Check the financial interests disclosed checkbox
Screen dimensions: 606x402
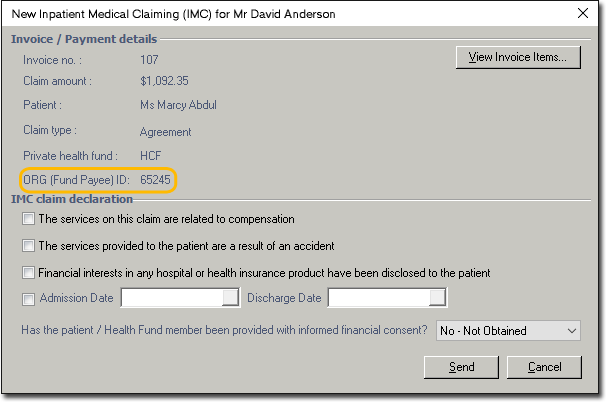pyautogui.click(x=28, y=272)
